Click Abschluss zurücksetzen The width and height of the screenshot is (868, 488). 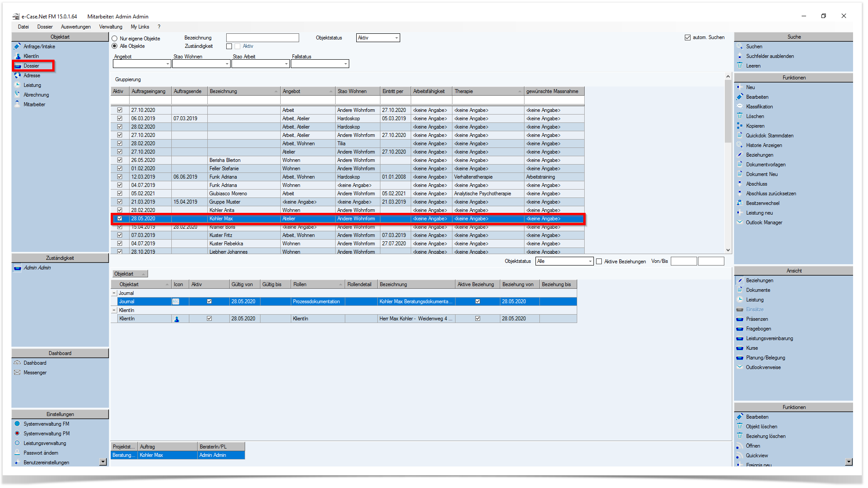[771, 194]
